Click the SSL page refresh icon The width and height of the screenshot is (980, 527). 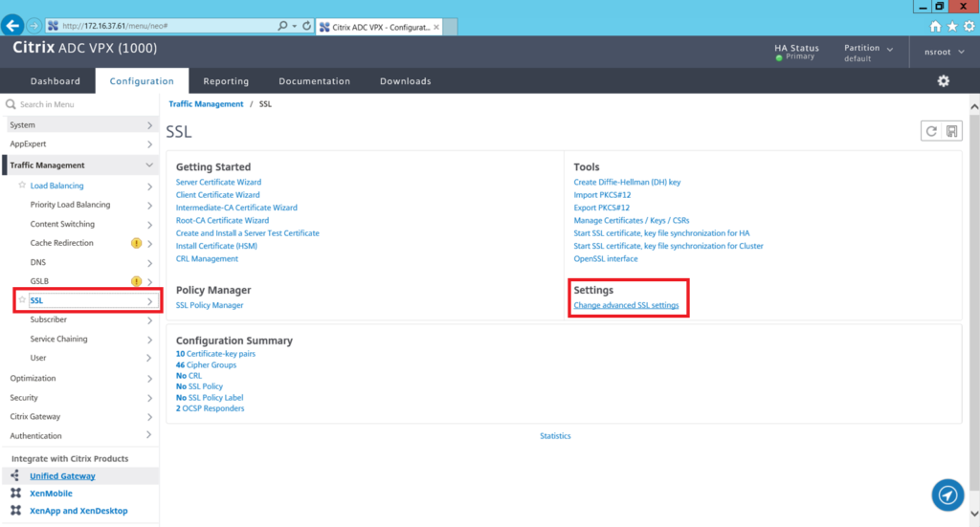tap(931, 131)
